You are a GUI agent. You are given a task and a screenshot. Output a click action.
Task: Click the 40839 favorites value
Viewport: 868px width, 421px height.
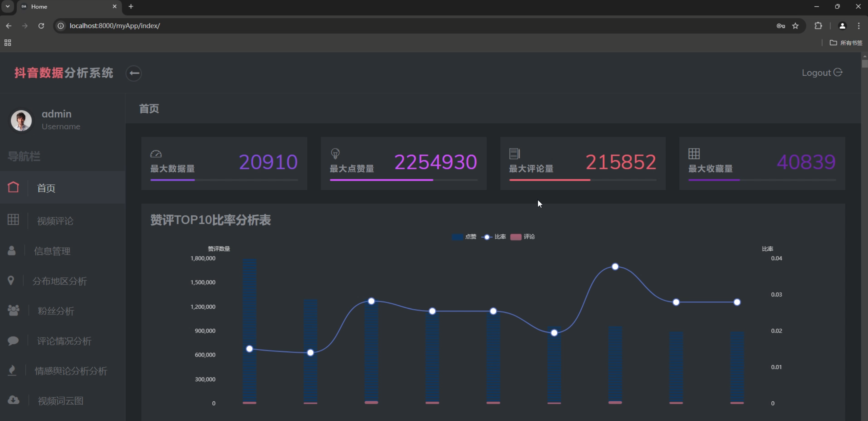pyautogui.click(x=806, y=162)
